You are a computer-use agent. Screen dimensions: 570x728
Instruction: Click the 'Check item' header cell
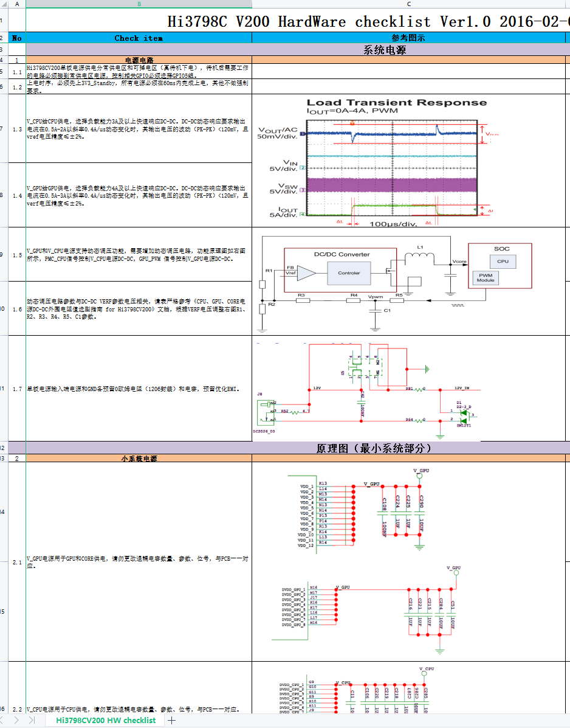[x=139, y=38]
